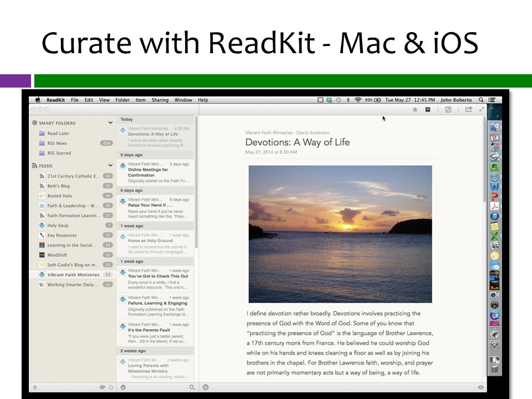532x399 pixels.
Task: Select Seth Godin's Blog feed
Action: coord(73,265)
